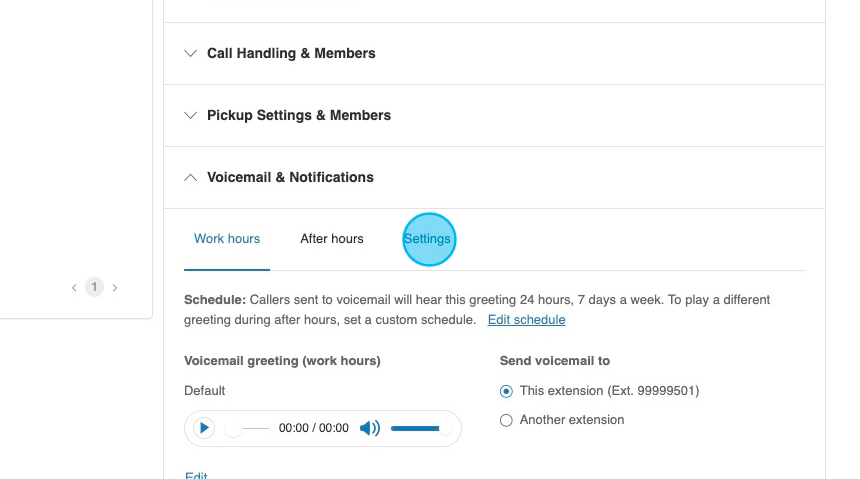
Task: Select This extension radio button
Action: (x=506, y=391)
